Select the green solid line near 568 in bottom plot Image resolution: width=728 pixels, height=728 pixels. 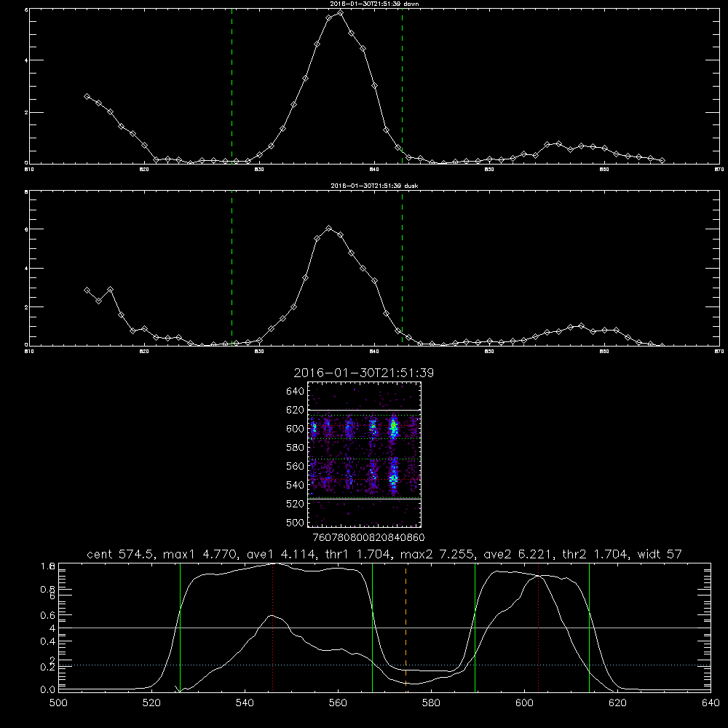click(x=372, y=627)
